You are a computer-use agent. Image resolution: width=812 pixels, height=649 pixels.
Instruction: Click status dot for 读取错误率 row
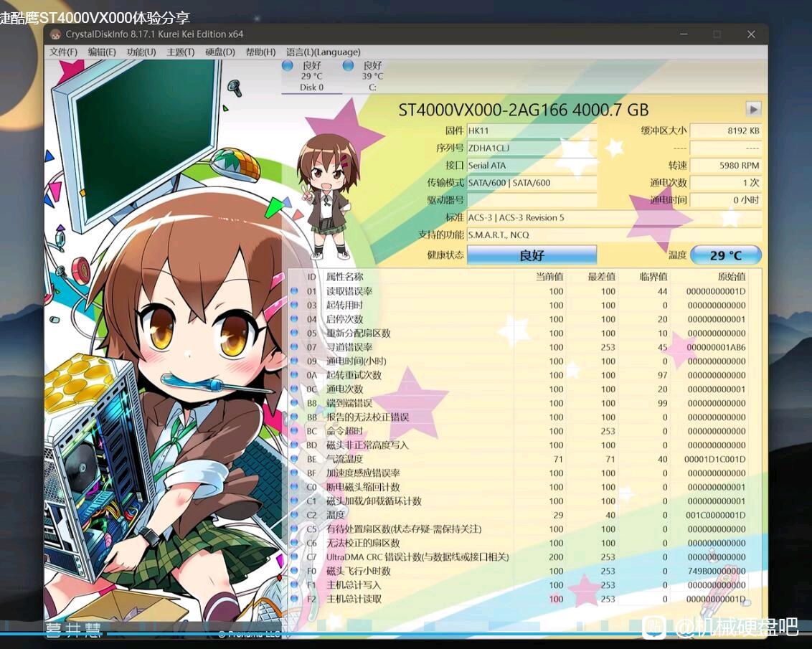pyautogui.click(x=294, y=291)
